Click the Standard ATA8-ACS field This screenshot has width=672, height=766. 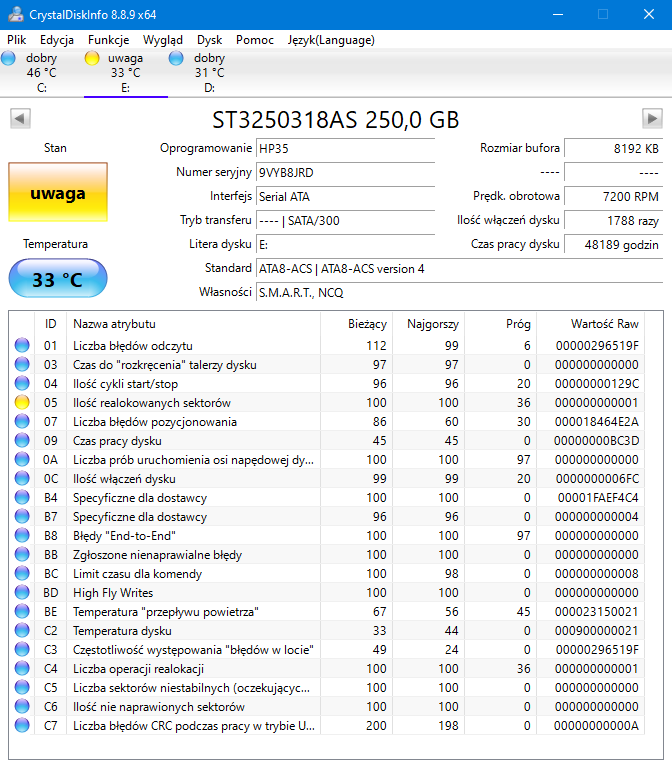pos(459,269)
